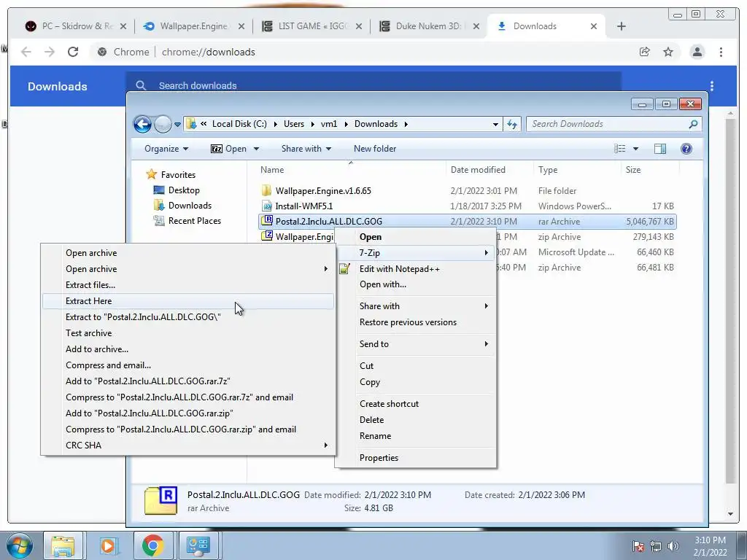Open Chrome profile avatar icon
The height and width of the screenshot is (560, 747).
click(x=697, y=52)
